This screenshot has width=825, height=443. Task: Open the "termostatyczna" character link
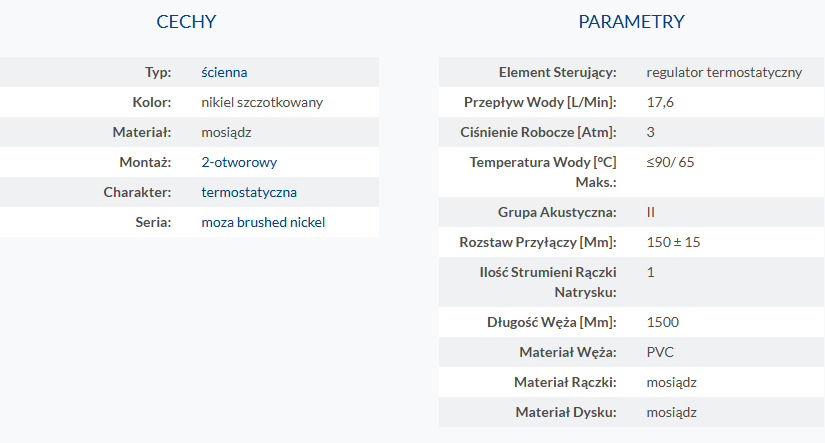tap(249, 192)
